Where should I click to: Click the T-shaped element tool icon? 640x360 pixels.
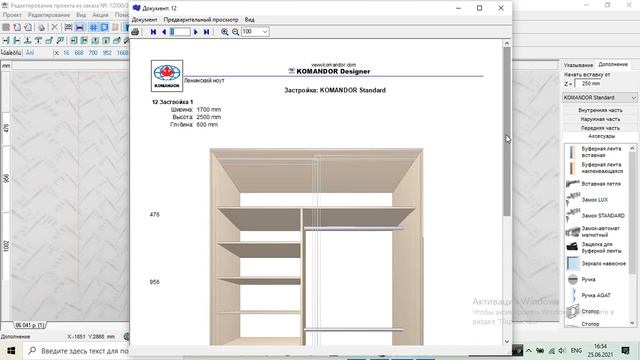38,40
